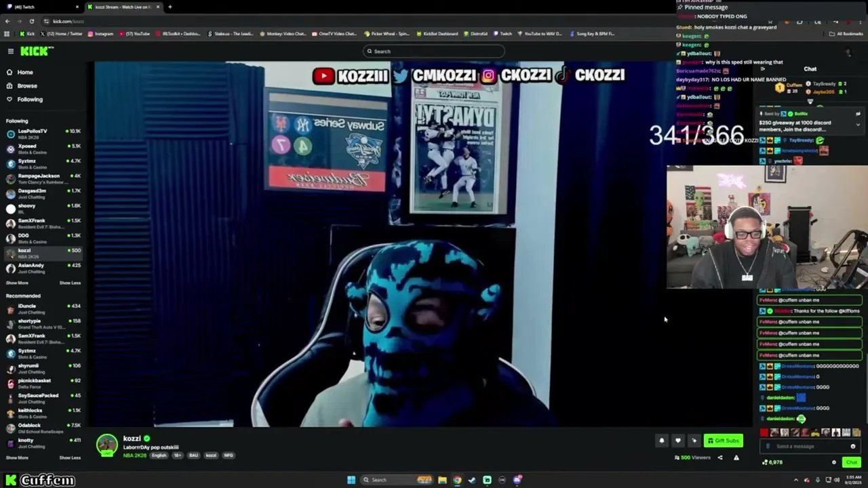The image size is (868, 488).
Task: Open AsianAndy channel in sidebar
Action: [x=43, y=267]
